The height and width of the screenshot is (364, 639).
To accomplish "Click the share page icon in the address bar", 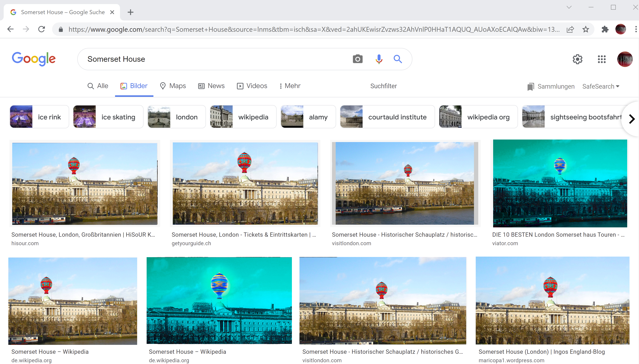I will 570,29.
